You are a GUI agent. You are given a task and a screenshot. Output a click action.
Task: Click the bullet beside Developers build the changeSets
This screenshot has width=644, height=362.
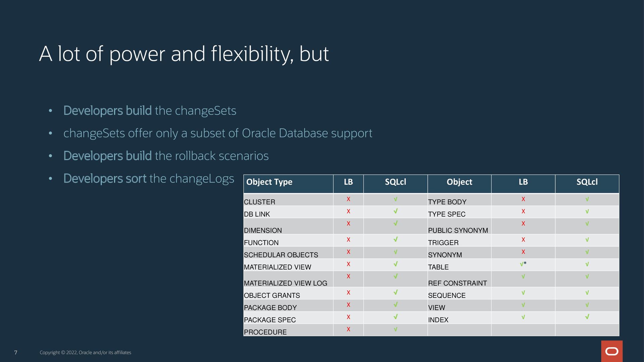point(51,110)
